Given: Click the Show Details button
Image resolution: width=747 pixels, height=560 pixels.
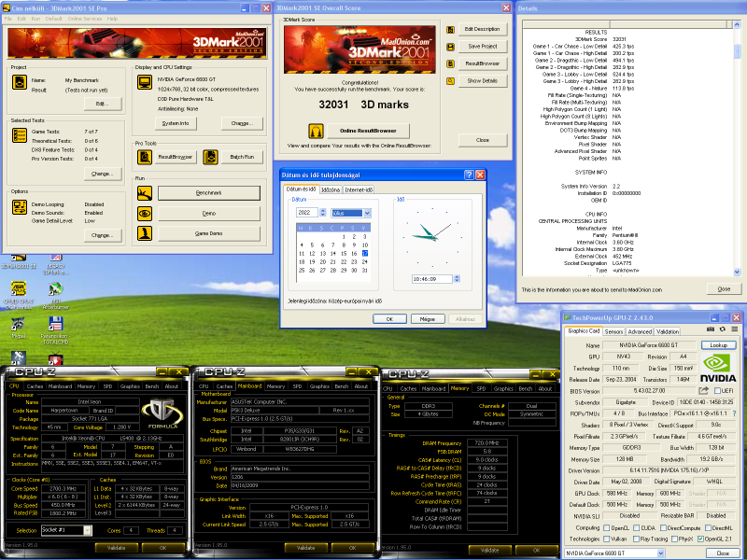Looking at the screenshot, I should click(x=482, y=81).
